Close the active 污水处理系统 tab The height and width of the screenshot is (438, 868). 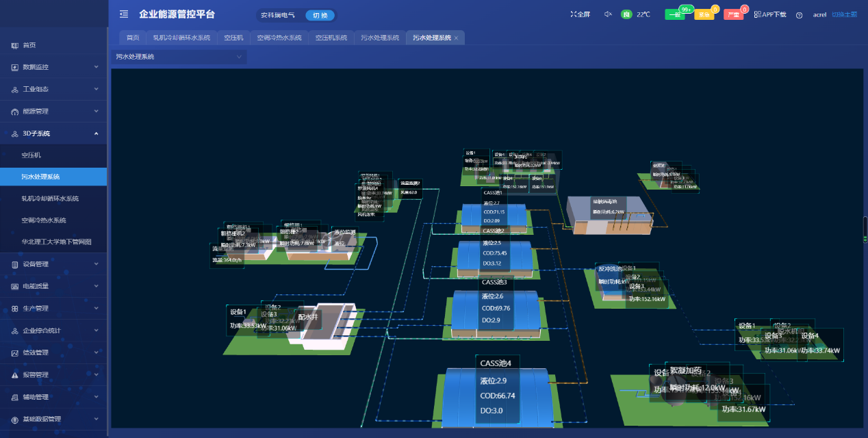(457, 38)
